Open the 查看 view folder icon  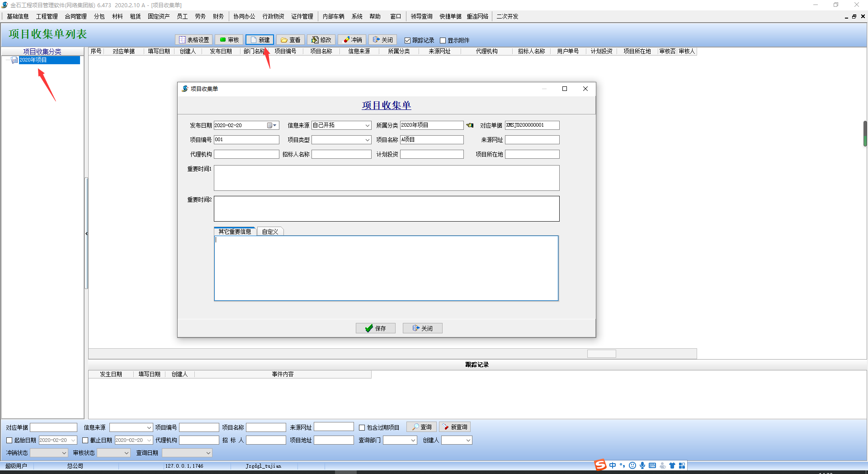pyautogui.click(x=284, y=40)
